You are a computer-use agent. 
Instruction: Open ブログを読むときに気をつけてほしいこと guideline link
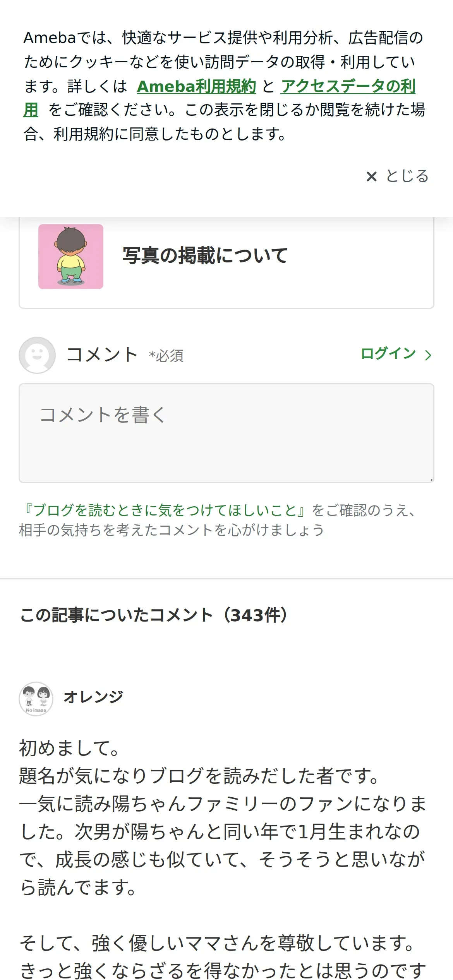(x=165, y=510)
